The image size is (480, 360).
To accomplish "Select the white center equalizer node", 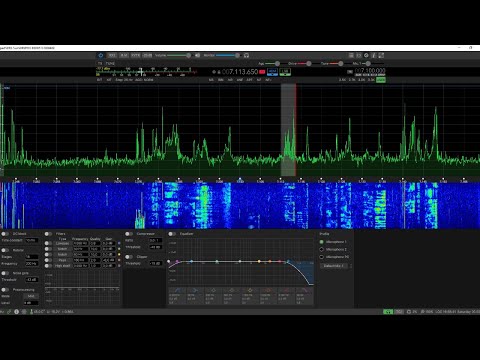I will 240,261.
